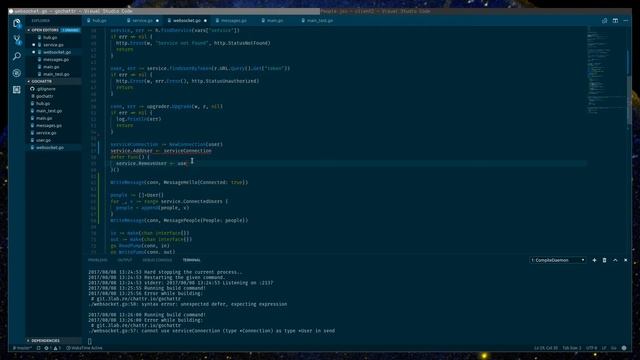Screen dimensions: 640x360
Task: Kill the terminal with trash icon
Action: [604, 260]
